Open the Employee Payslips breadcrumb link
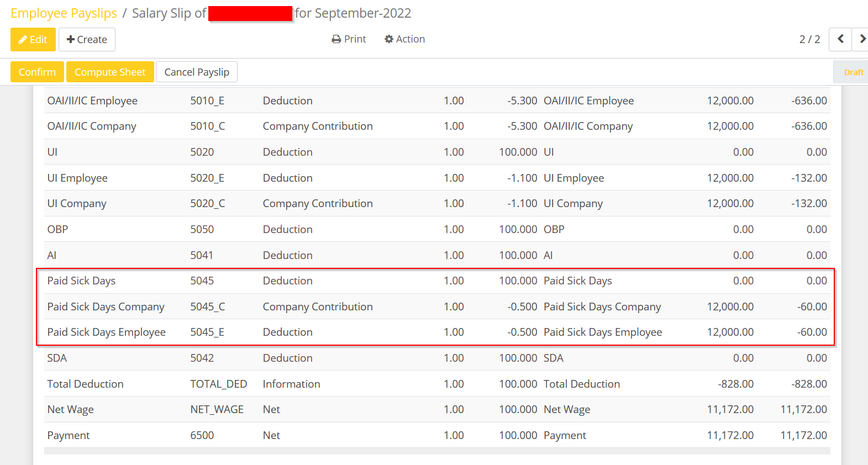This screenshot has height=465, width=868. [64, 13]
